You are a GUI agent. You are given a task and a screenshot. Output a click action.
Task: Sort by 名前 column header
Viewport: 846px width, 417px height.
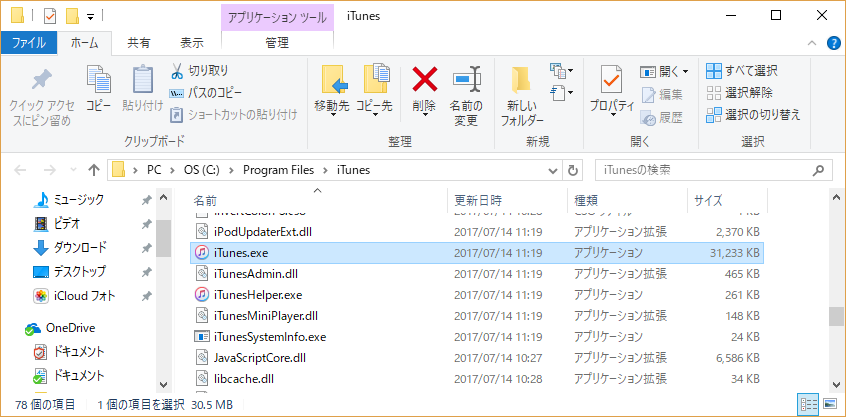pos(318,201)
